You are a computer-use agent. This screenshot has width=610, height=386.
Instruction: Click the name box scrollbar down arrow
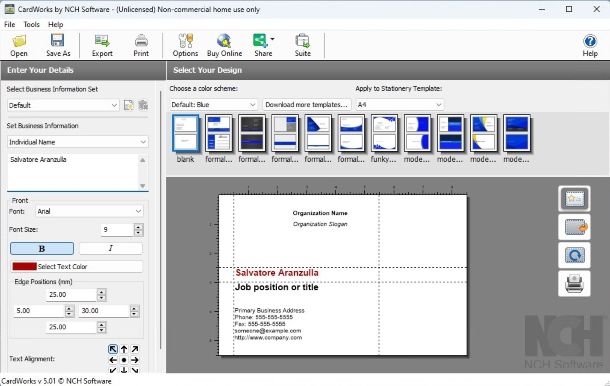[143, 186]
